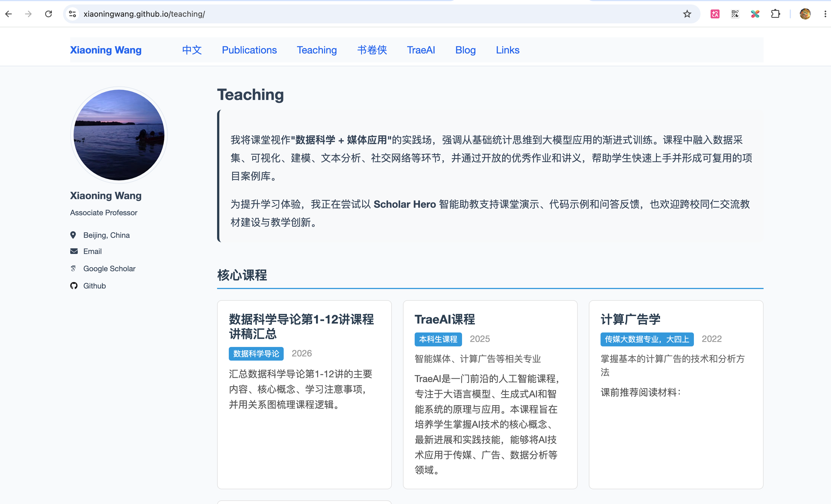This screenshot has height=504, width=831.
Task: Click the Xiaoning Wang name under photo
Action: point(106,195)
